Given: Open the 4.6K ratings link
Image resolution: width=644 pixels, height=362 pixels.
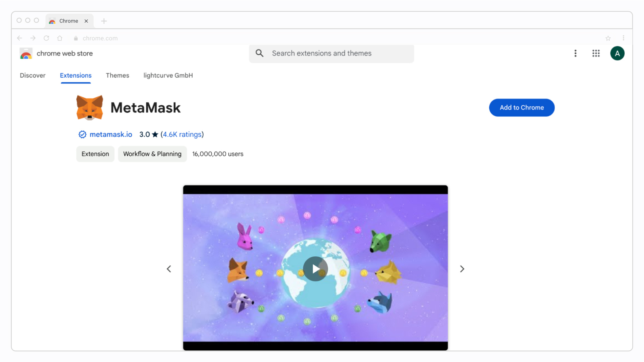Looking at the screenshot, I should [x=182, y=135].
